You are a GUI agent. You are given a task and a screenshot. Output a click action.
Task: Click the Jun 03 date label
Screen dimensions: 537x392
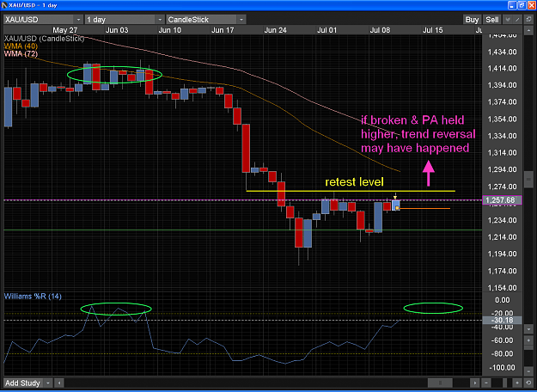117,30
